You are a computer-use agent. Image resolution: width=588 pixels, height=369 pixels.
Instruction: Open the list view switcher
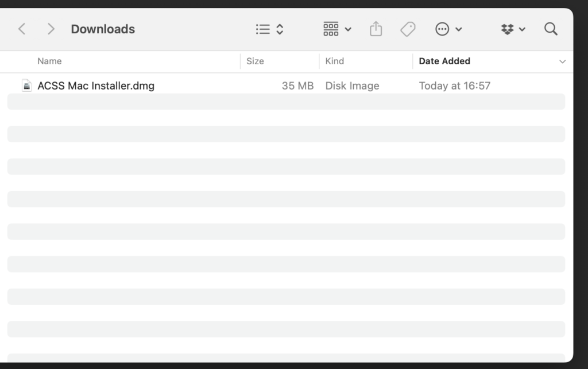[x=270, y=29]
